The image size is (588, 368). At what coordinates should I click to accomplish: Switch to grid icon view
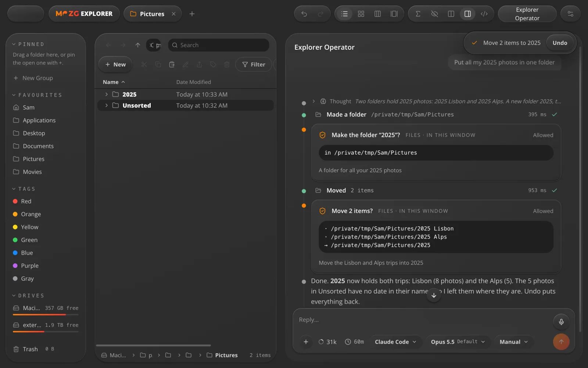(361, 14)
